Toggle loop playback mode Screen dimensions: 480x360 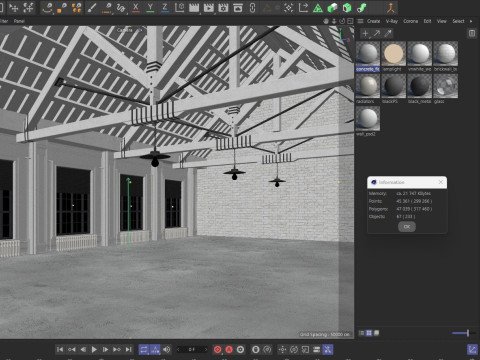pos(144,349)
